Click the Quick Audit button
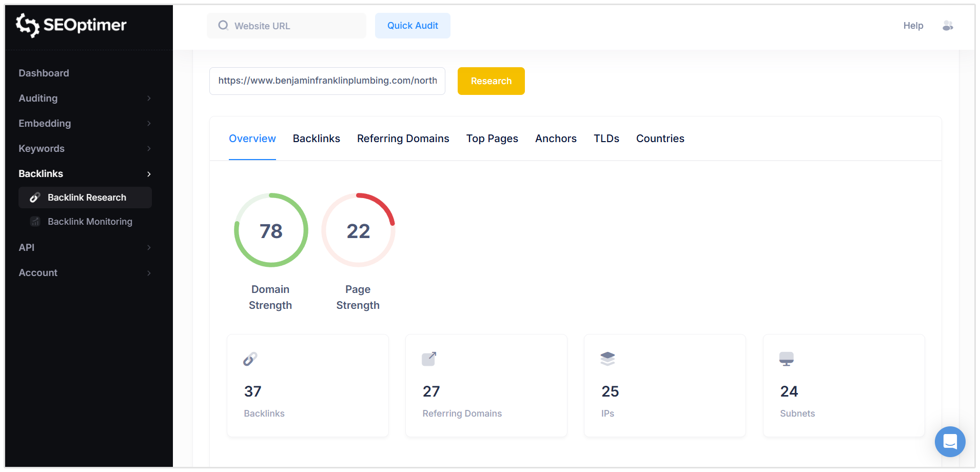The height and width of the screenshot is (472, 980). point(413,25)
